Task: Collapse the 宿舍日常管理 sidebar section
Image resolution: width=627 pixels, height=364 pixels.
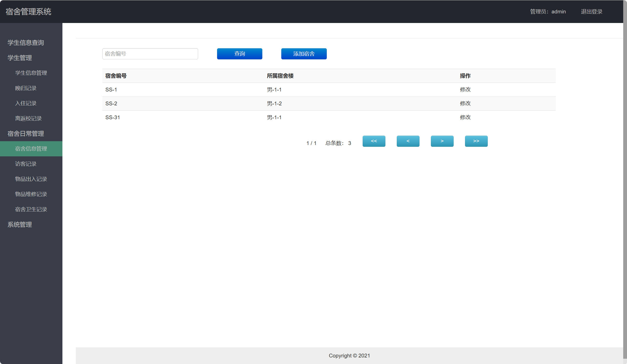Action: (x=26, y=134)
